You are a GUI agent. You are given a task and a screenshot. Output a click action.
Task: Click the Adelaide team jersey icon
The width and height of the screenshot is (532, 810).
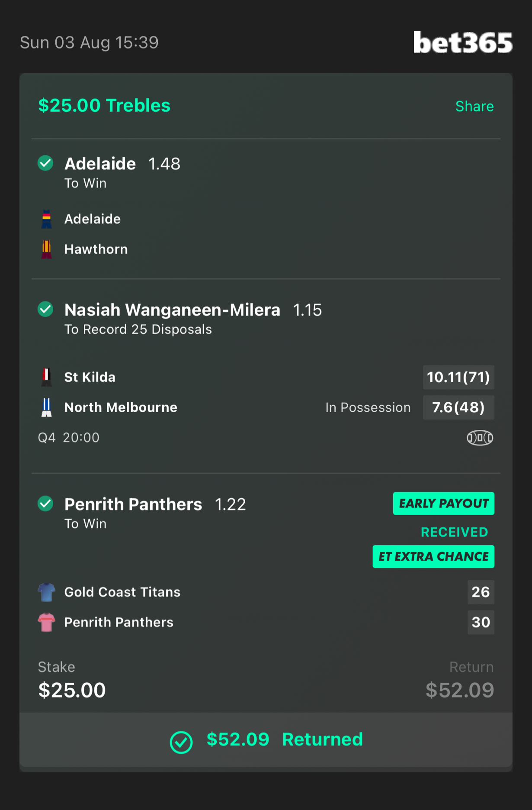pyautogui.click(x=46, y=219)
